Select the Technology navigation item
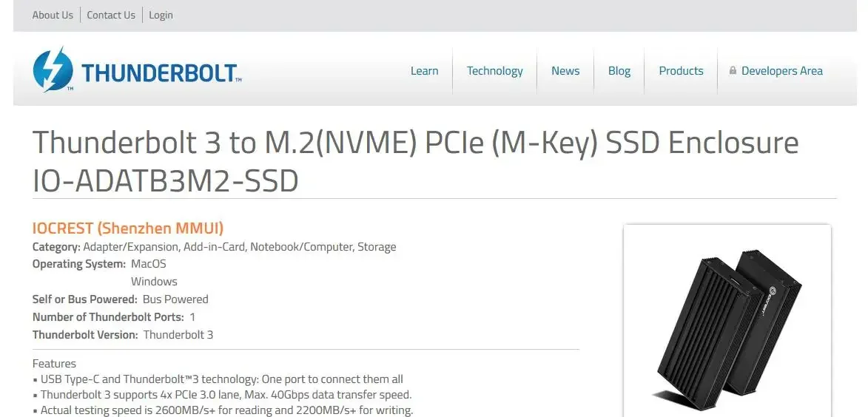Screen dimensions: 868x417 click(494, 71)
